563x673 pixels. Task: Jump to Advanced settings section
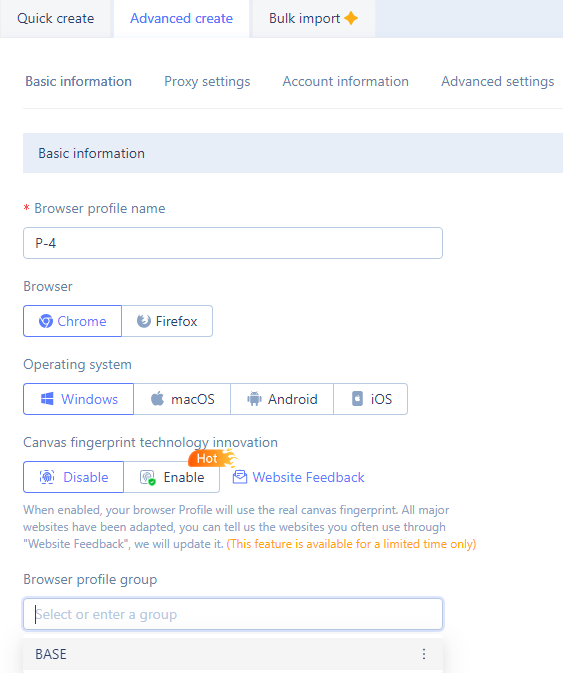pyautogui.click(x=498, y=81)
